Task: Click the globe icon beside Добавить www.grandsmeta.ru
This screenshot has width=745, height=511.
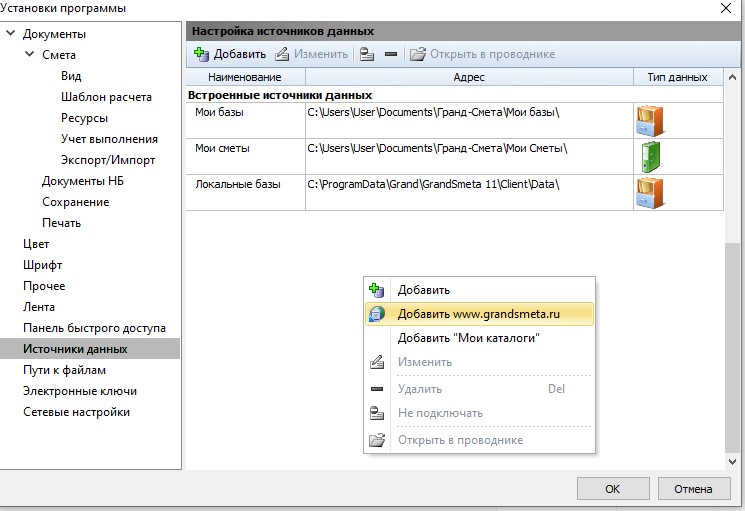Action: pyautogui.click(x=377, y=314)
